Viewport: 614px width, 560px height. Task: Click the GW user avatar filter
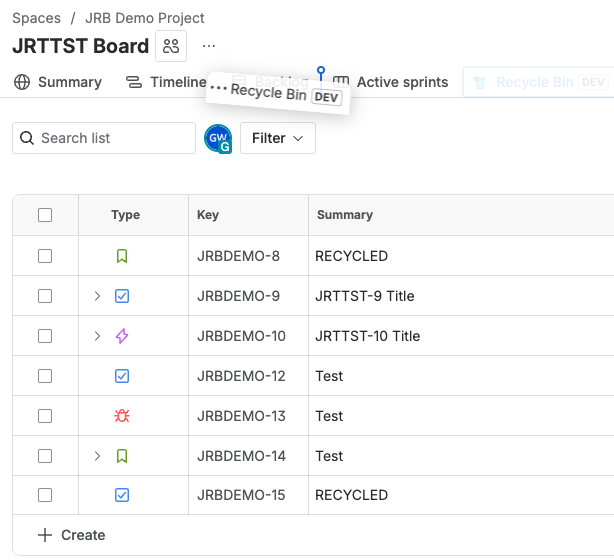point(217,138)
